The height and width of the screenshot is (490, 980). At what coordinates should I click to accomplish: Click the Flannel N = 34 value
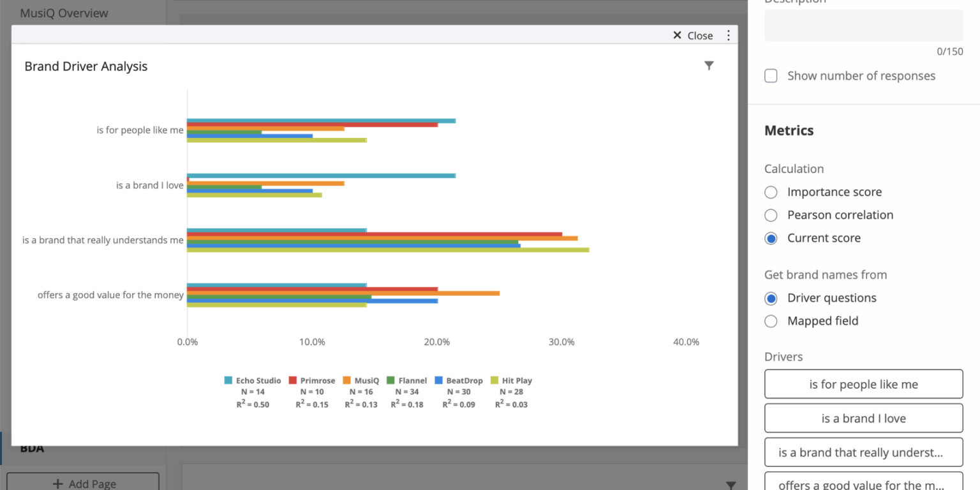click(407, 392)
